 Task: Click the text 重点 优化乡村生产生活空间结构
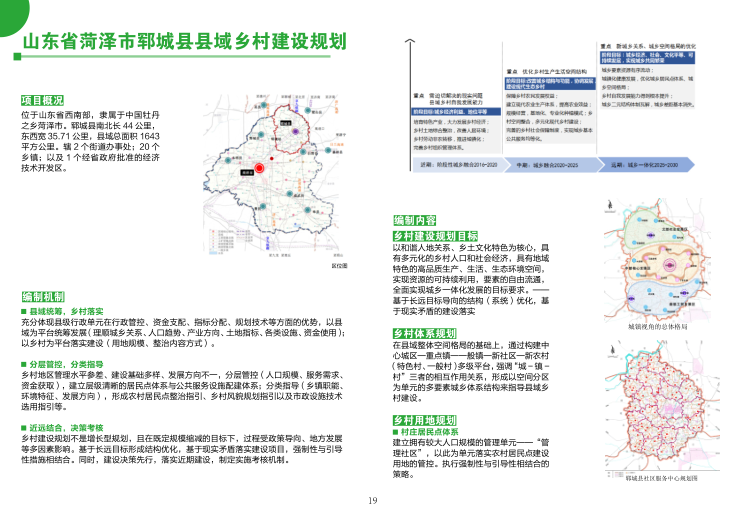[546, 72]
